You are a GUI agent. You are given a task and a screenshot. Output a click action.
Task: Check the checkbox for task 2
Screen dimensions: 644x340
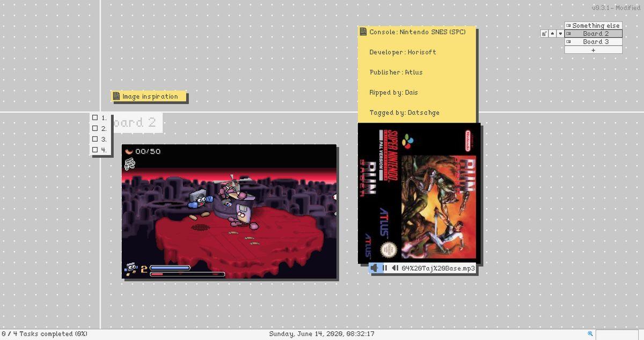click(95, 128)
